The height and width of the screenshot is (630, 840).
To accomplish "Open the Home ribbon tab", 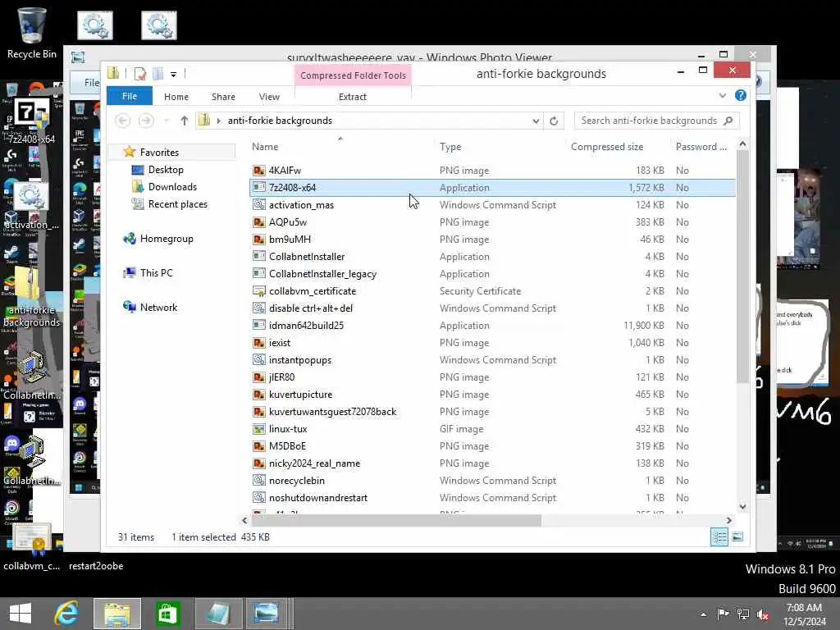I will tap(176, 97).
